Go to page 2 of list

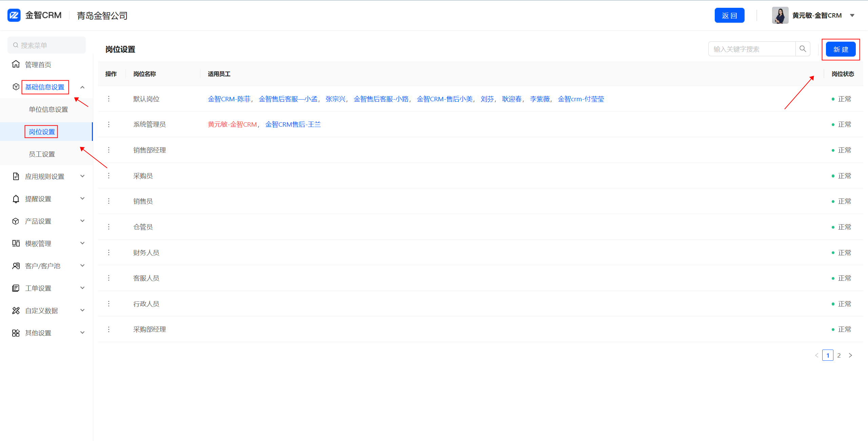coord(839,355)
